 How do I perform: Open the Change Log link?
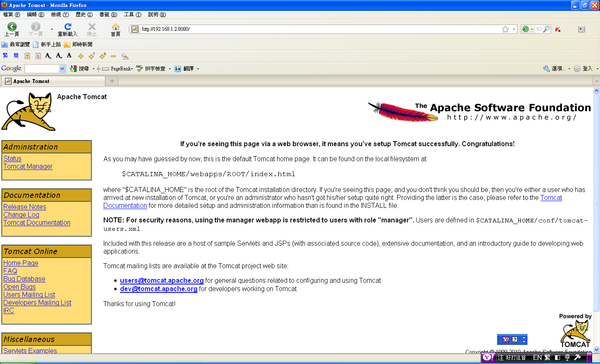[21, 215]
